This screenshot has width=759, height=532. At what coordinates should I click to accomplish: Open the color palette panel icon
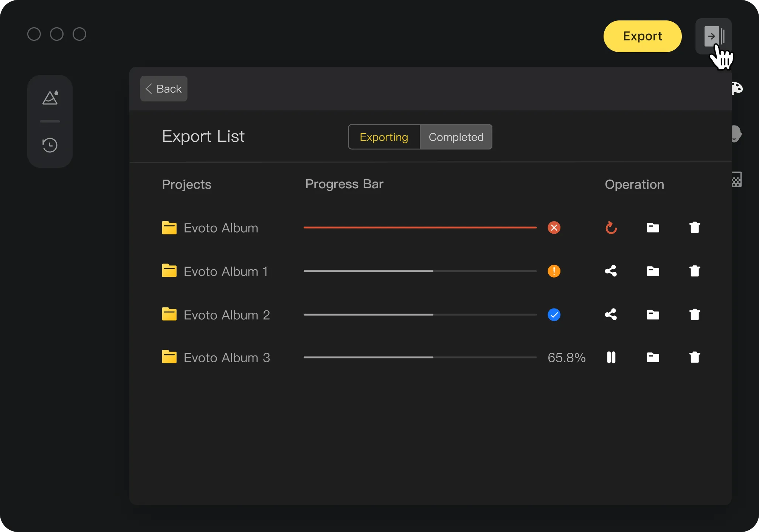tap(737, 88)
